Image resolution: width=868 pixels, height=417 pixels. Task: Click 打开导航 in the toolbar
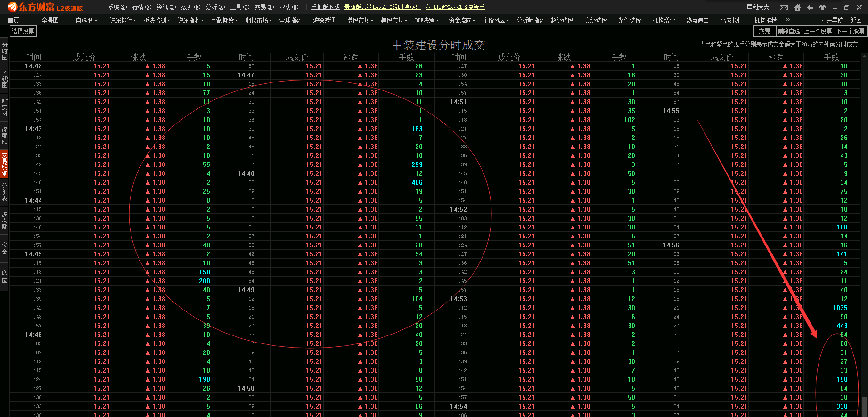click(x=832, y=20)
